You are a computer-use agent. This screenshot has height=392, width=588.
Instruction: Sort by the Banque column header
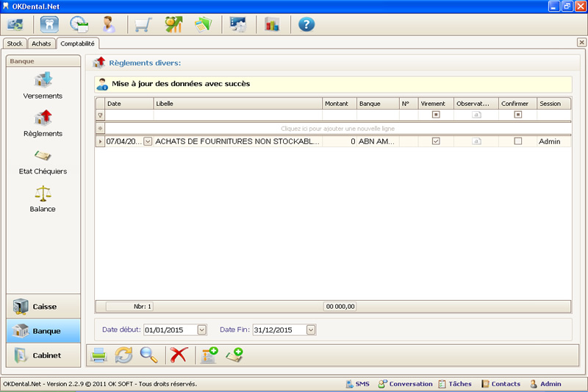(x=378, y=104)
